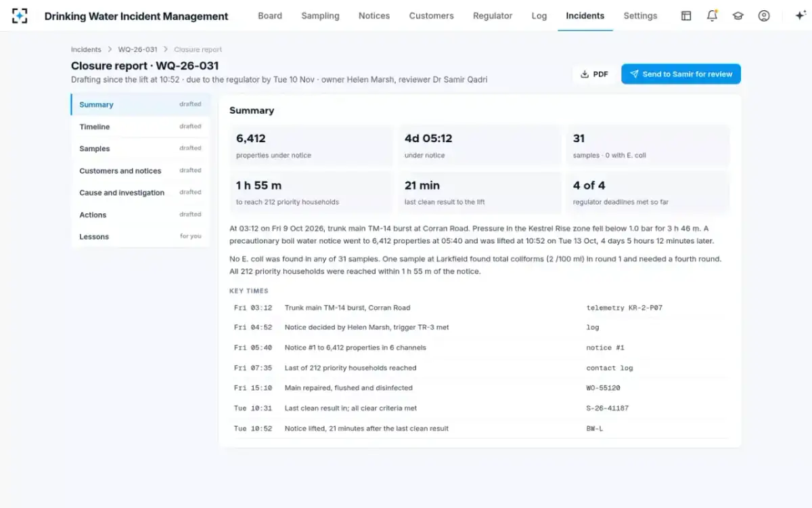
Task: Open the user profile icon
Action: tap(764, 16)
